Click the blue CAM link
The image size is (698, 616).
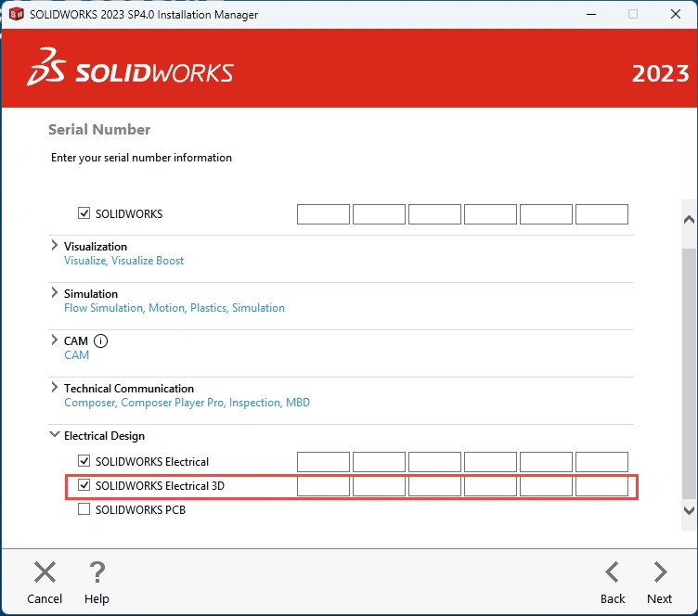[x=76, y=355]
